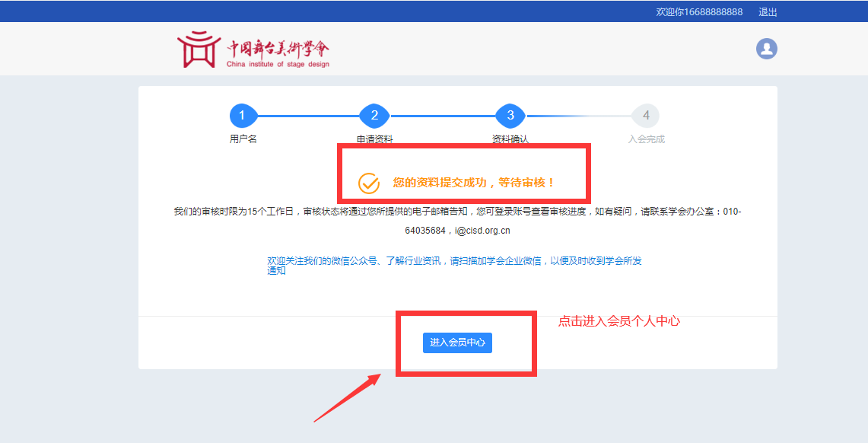The image size is (868, 443).
Task: Click the 入会完成 step label
Action: 646,139
